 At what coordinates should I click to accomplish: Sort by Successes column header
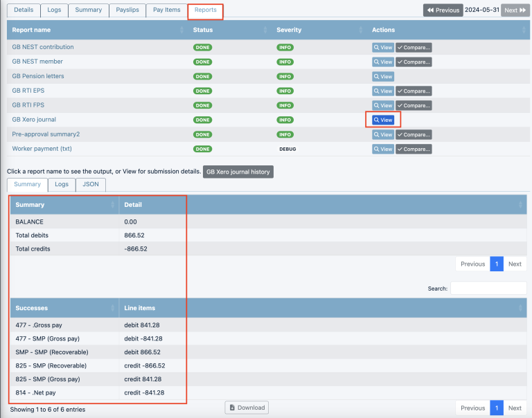(64, 308)
